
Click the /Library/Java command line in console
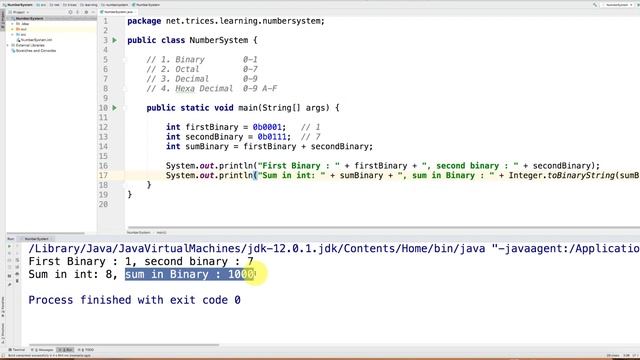click(x=334, y=249)
